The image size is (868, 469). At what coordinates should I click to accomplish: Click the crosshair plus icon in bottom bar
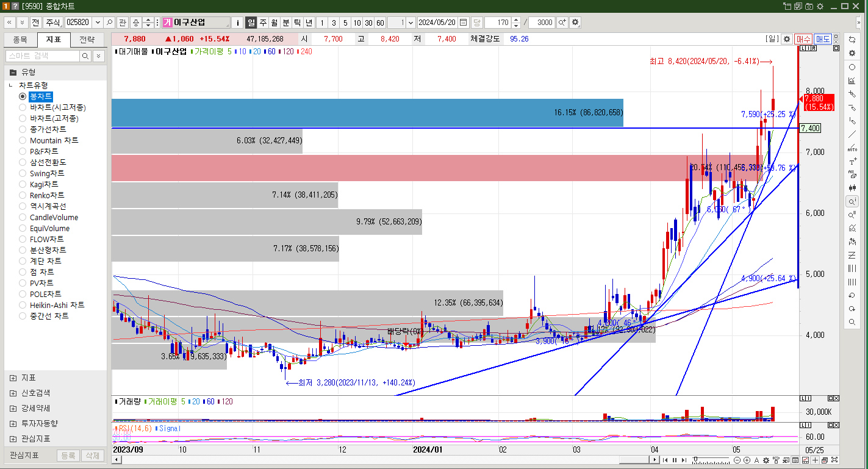click(815, 460)
